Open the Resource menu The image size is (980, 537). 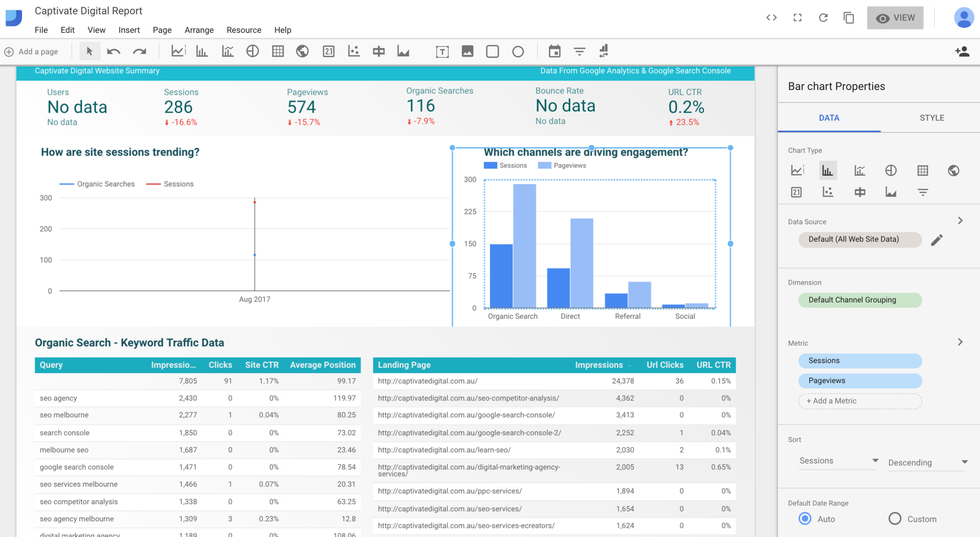click(244, 30)
